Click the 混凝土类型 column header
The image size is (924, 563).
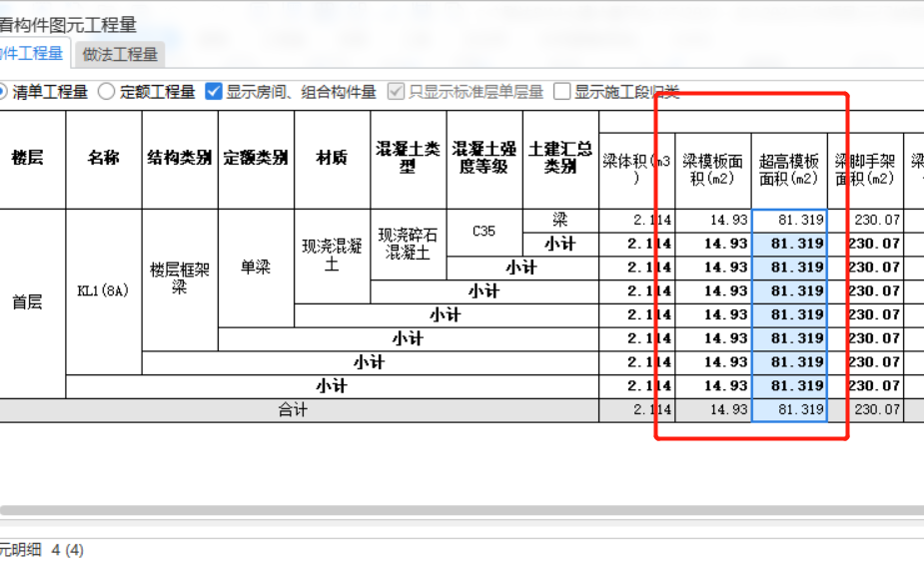408,158
